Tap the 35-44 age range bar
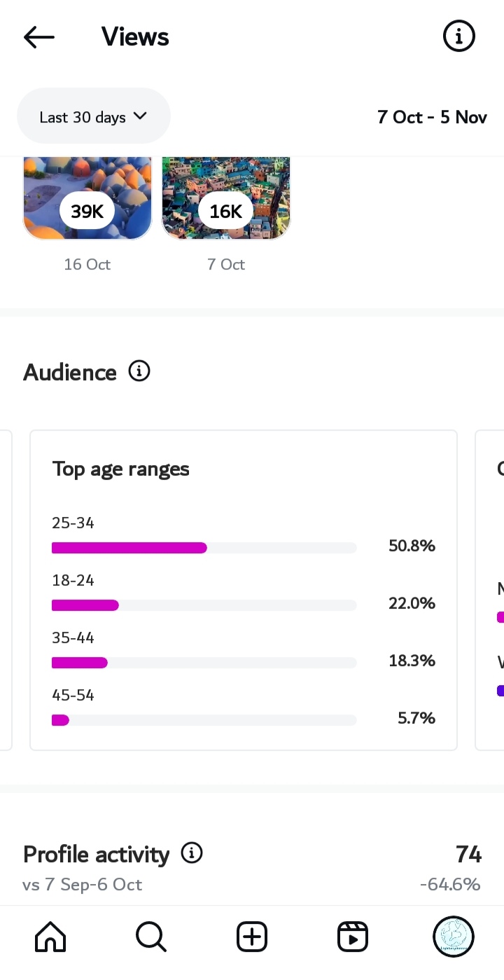 pyautogui.click(x=204, y=663)
